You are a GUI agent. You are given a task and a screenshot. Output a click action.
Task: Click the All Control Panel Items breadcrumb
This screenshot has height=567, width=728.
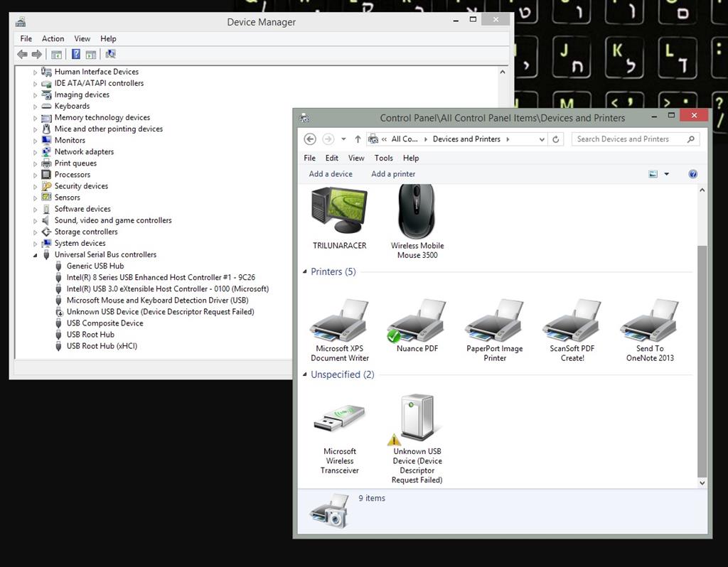coord(405,139)
